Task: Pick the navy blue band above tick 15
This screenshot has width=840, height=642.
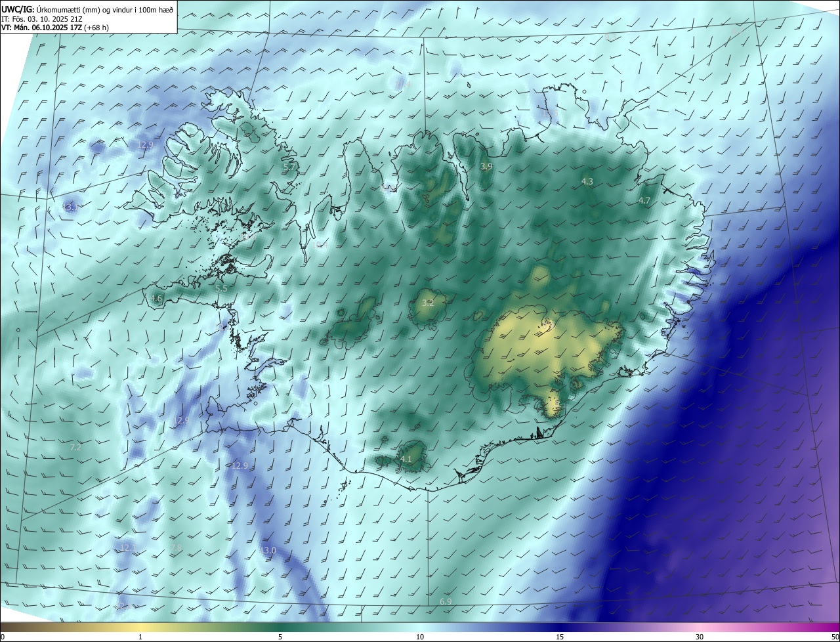Action: 560,627
